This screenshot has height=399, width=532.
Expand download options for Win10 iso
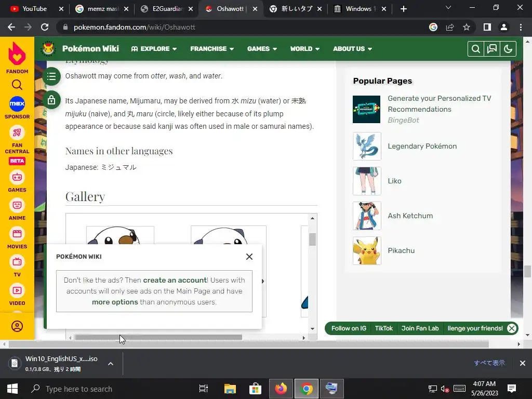click(111, 364)
